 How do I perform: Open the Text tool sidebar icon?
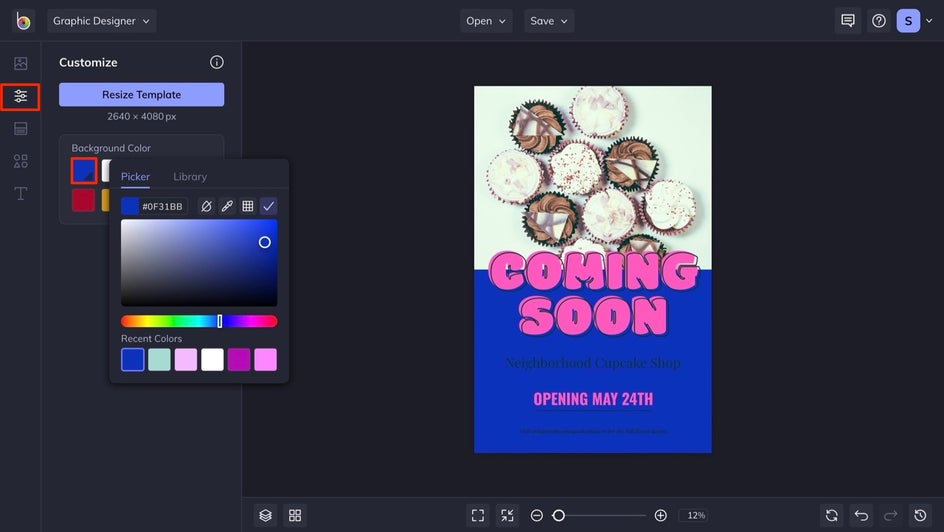click(20, 193)
